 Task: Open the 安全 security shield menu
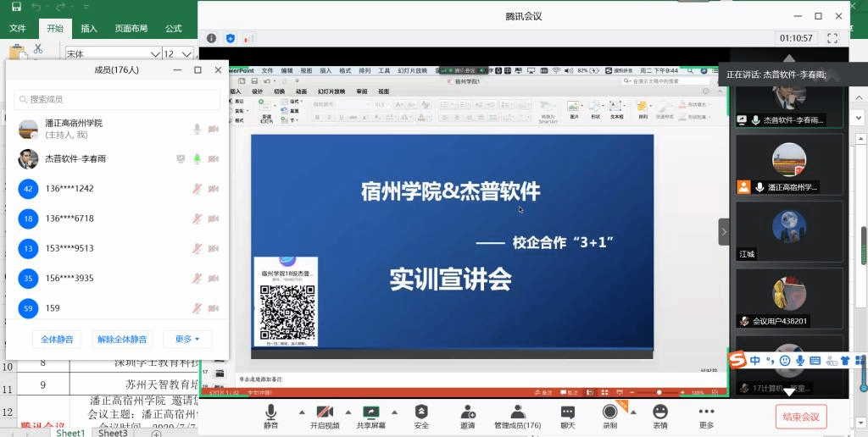coord(421,412)
